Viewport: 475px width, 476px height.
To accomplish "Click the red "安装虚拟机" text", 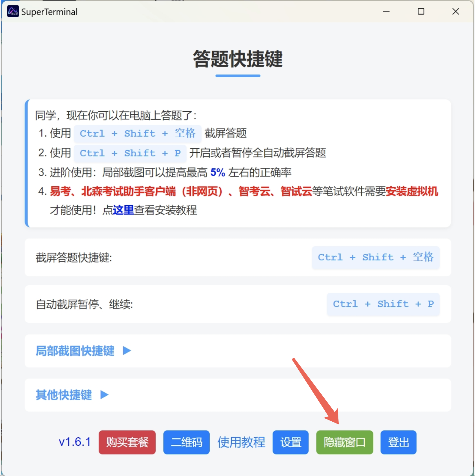I will click(x=412, y=191).
